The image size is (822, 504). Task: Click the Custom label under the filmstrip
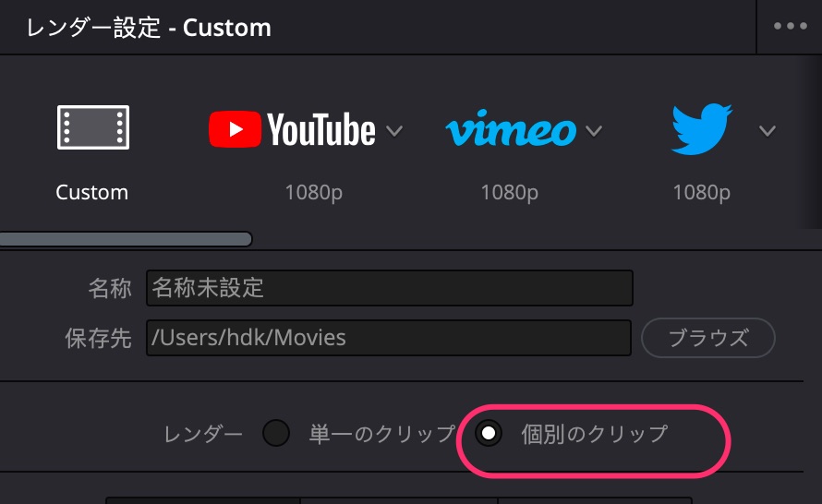coord(92,192)
